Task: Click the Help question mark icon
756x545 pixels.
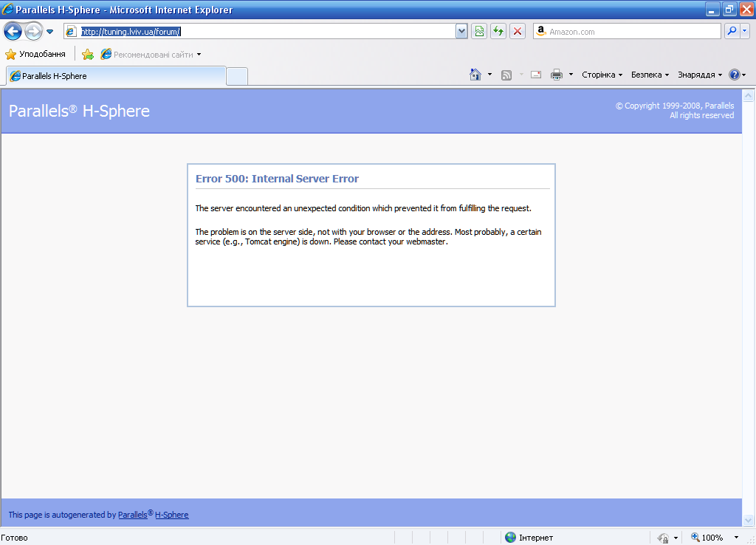Action: (735, 75)
